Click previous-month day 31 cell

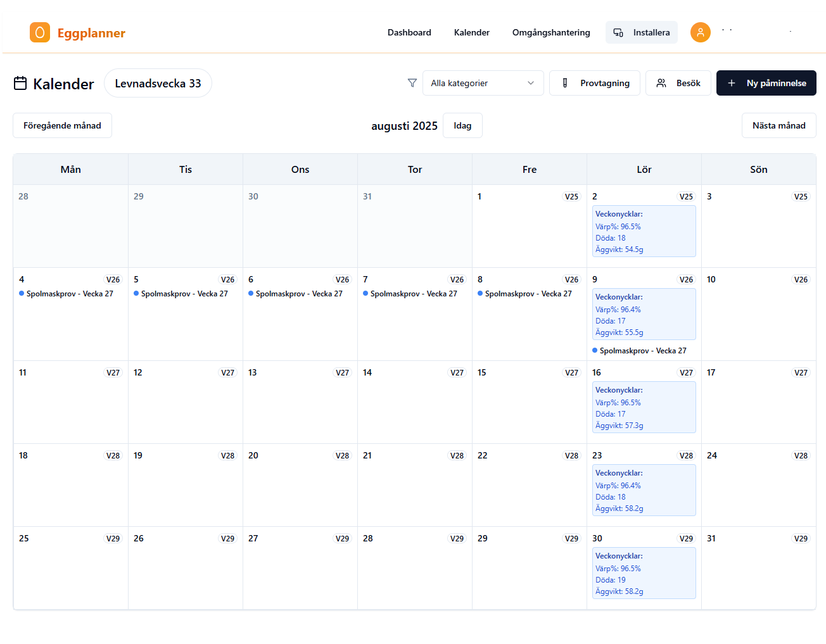click(415, 226)
